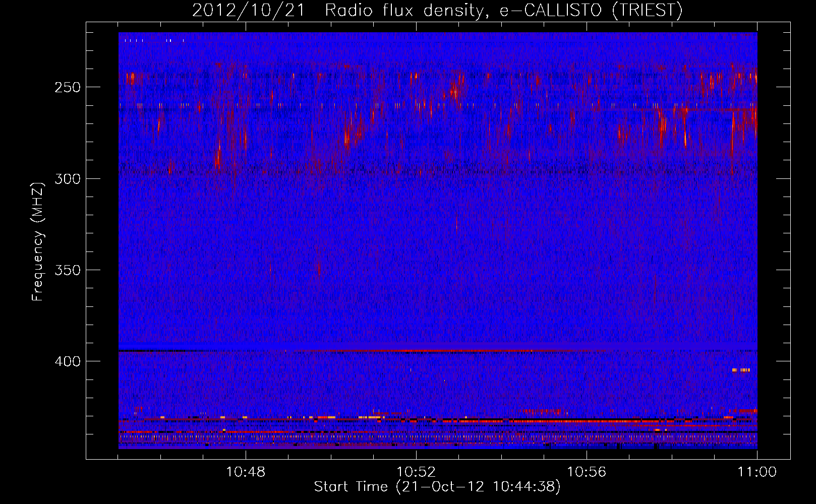Click the red horizontal emission band near 395 MHz
The height and width of the screenshot is (504, 816).
click(x=438, y=350)
